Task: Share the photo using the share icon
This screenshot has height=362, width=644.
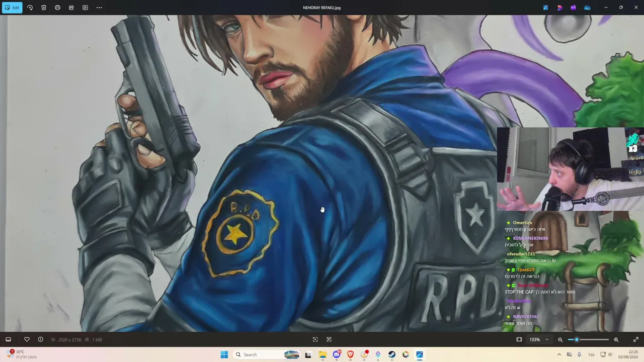Action: point(71,8)
